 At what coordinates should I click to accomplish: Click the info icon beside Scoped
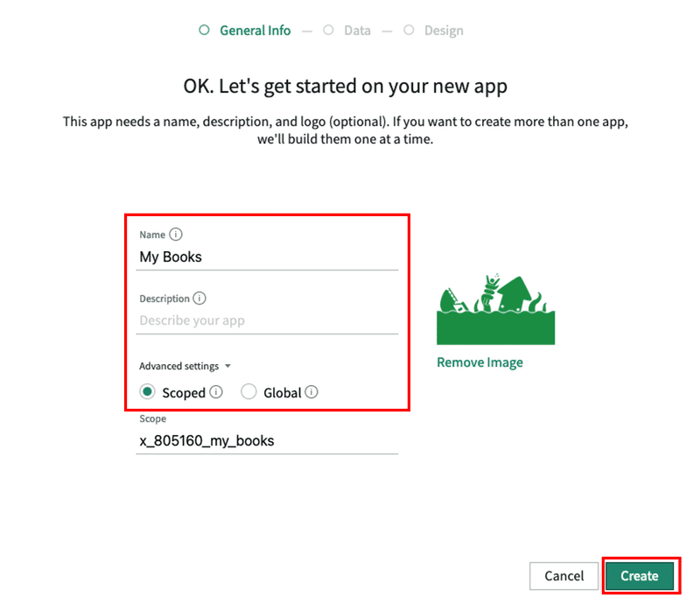click(216, 392)
